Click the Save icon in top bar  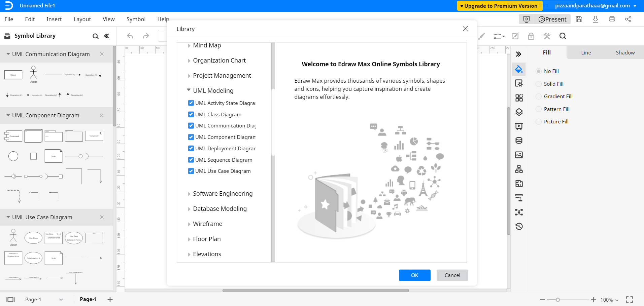[x=579, y=19]
